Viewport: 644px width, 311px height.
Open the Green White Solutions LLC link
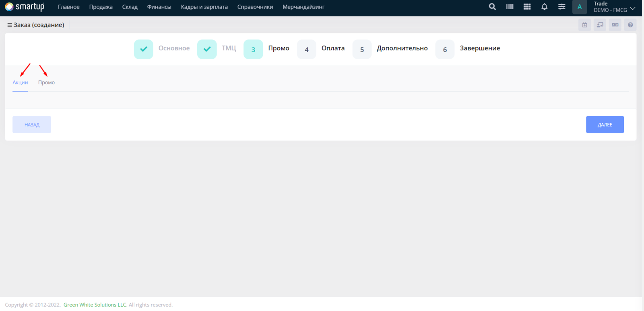[95, 305]
